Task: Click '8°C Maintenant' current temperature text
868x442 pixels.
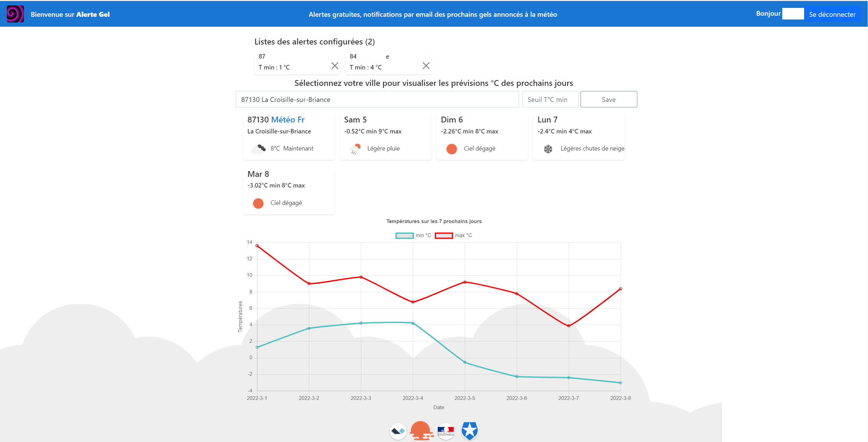Action: pos(292,148)
